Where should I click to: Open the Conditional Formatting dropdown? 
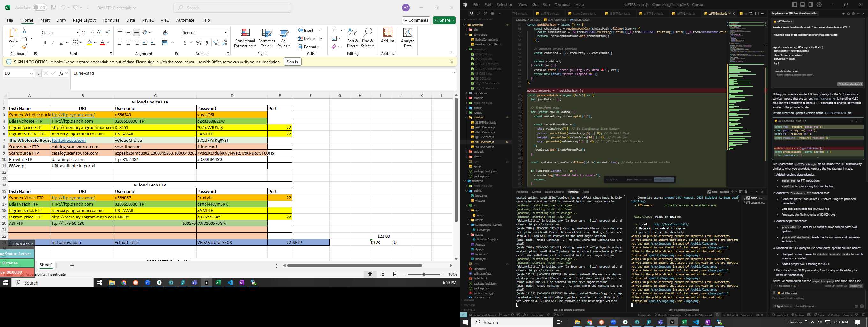(245, 38)
